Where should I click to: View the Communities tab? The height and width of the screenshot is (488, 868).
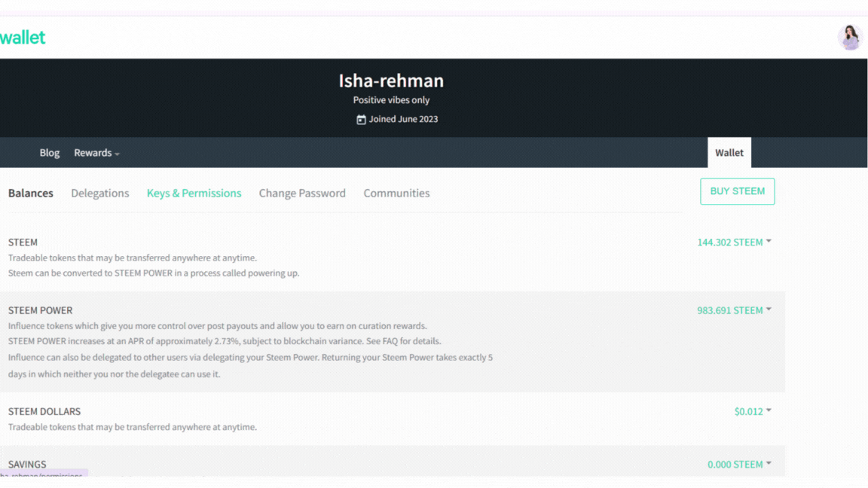[396, 193]
